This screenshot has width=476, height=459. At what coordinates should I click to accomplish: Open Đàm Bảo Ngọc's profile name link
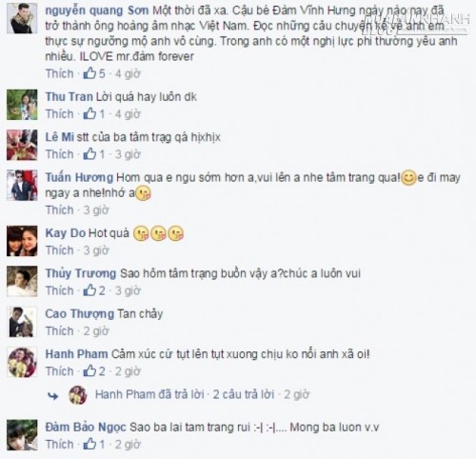86,427
